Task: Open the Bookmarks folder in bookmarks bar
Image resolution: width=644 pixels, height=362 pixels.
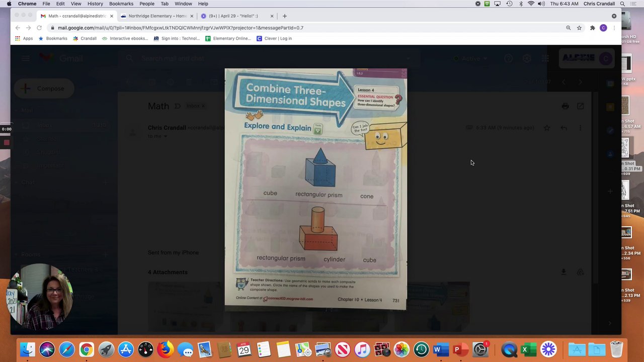Action: pyautogui.click(x=53, y=38)
